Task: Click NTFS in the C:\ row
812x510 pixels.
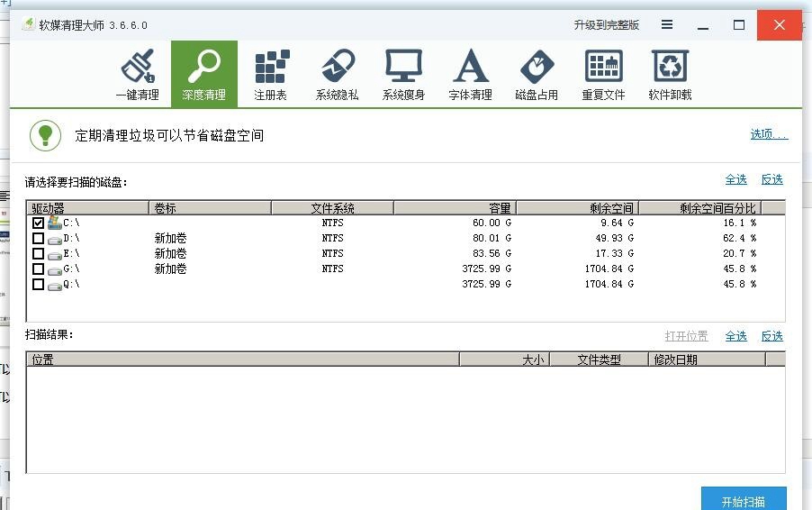Action: coord(332,223)
